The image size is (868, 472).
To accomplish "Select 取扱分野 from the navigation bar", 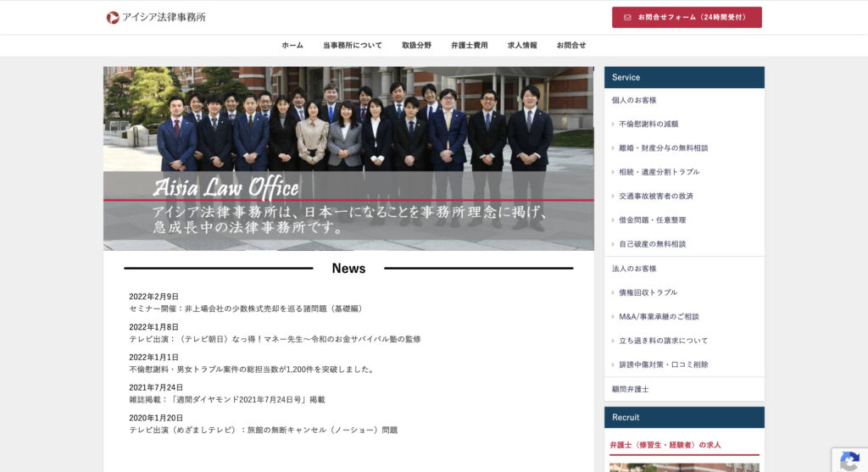I will tap(416, 46).
